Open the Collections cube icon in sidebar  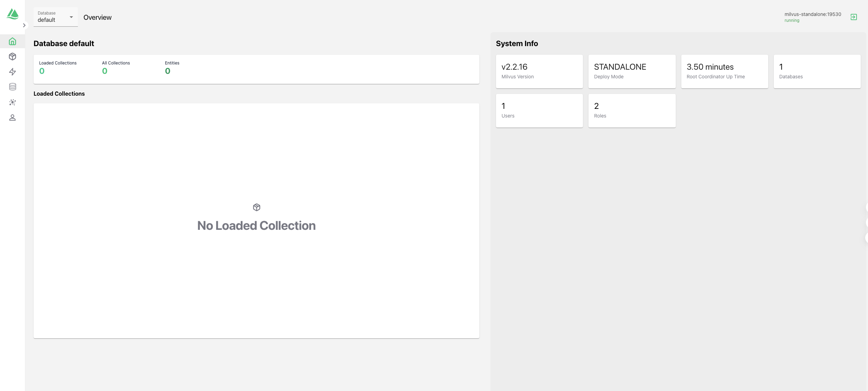pos(12,57)
